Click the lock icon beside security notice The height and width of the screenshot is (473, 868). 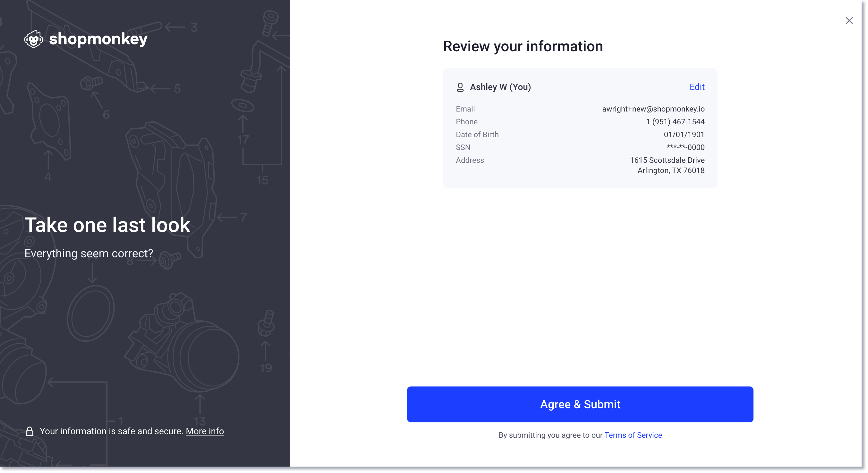[x=29, y=431]
